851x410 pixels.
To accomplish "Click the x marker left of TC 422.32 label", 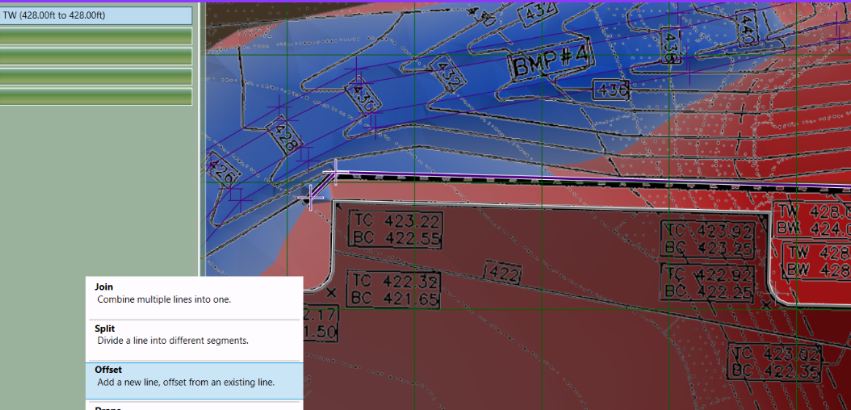I will [331, 293].
